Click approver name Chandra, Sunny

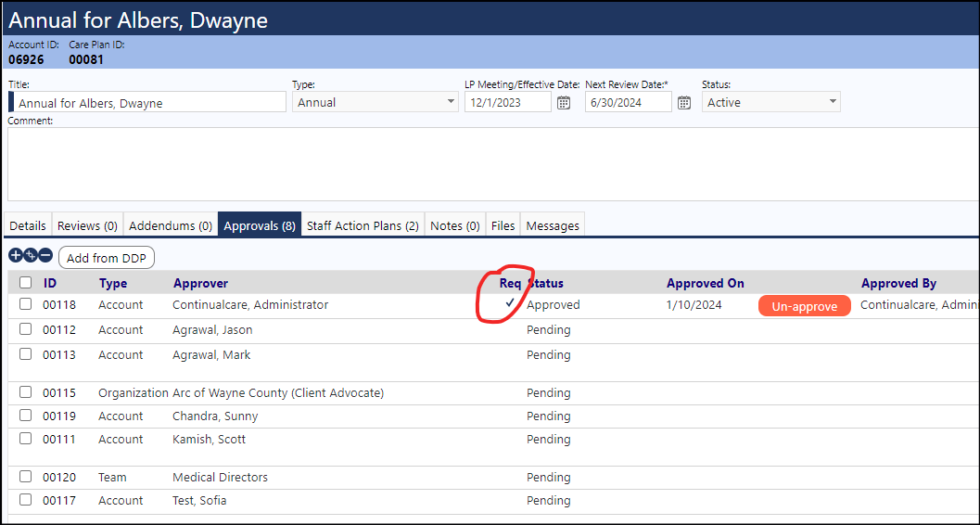pyautogui.click(x=215, y=416)
